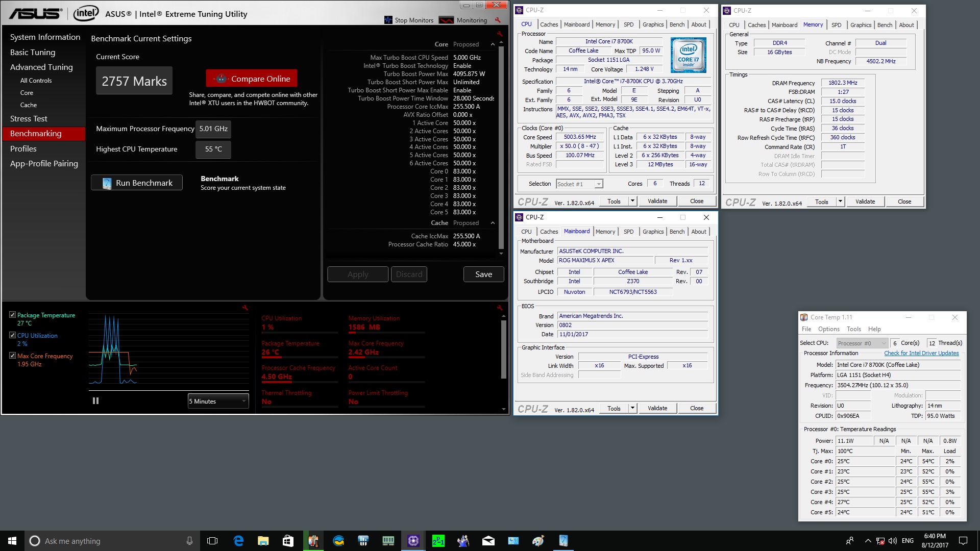Open the Tools dropdown arrow in CPU-Z Mainboard window
Screen dimensions: 980x551
632,408
